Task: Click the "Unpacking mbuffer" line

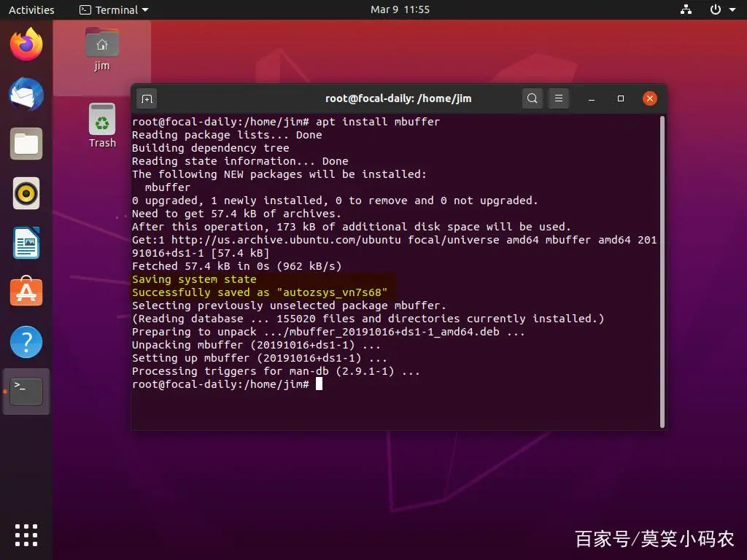Action: pos(256,345)
